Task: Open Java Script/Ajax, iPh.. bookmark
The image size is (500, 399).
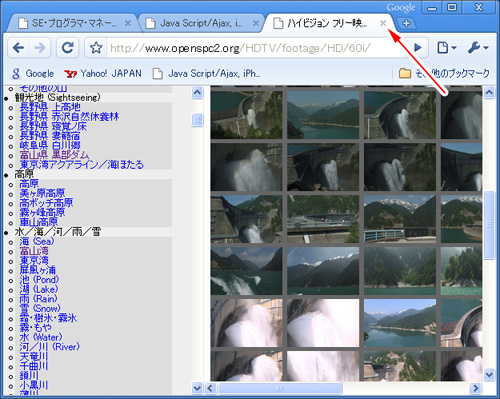Action: [207, 73]
